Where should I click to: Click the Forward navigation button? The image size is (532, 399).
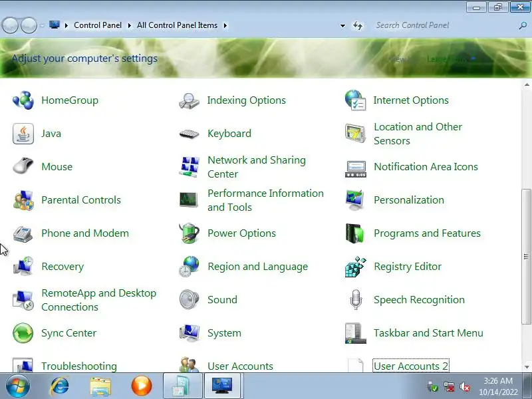coord(29,25)
